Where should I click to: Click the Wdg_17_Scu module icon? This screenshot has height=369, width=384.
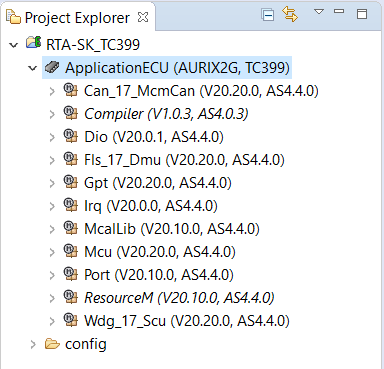pos(70,320)
